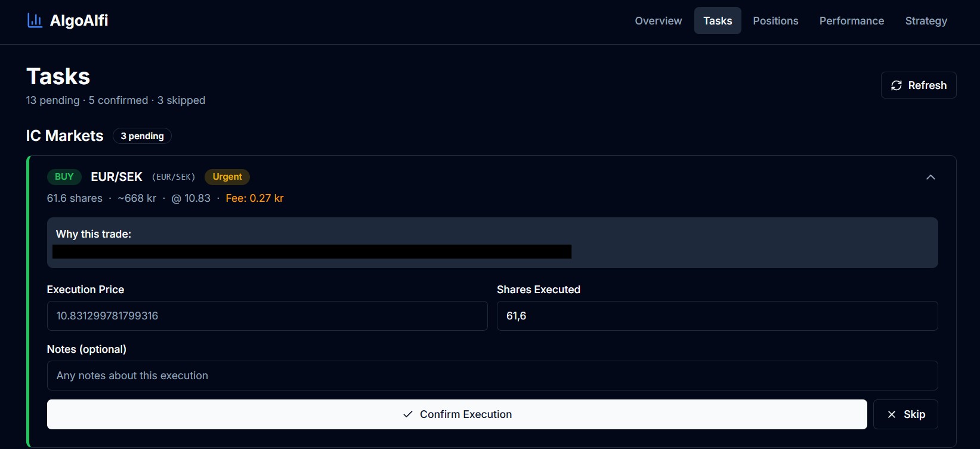Click the Urgent tag
The width and height of the screenshot is (980, 449).
pyautogui.click(x=227, y=177)
